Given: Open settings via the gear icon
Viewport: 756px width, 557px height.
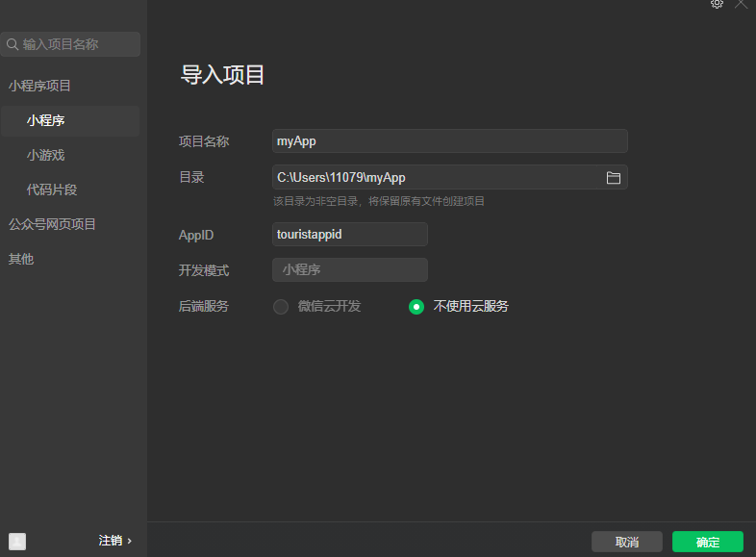Looking at the screenshot, I should point(717,4).
